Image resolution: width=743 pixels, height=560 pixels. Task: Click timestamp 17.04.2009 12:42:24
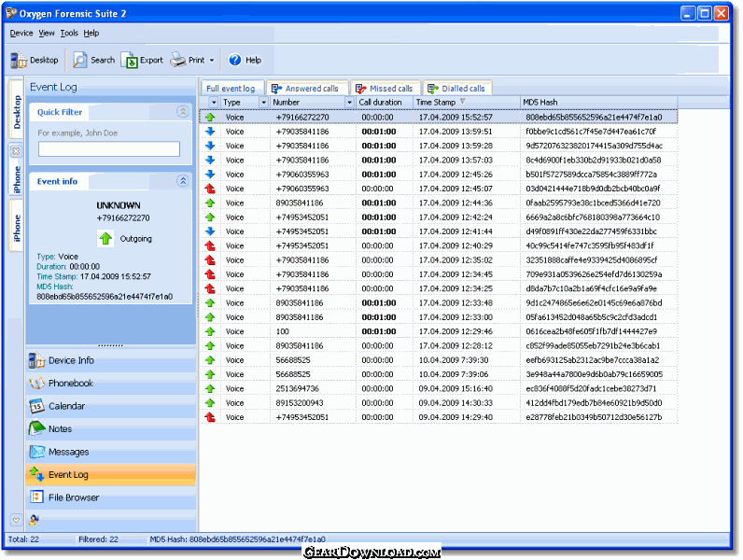(456, 217)
